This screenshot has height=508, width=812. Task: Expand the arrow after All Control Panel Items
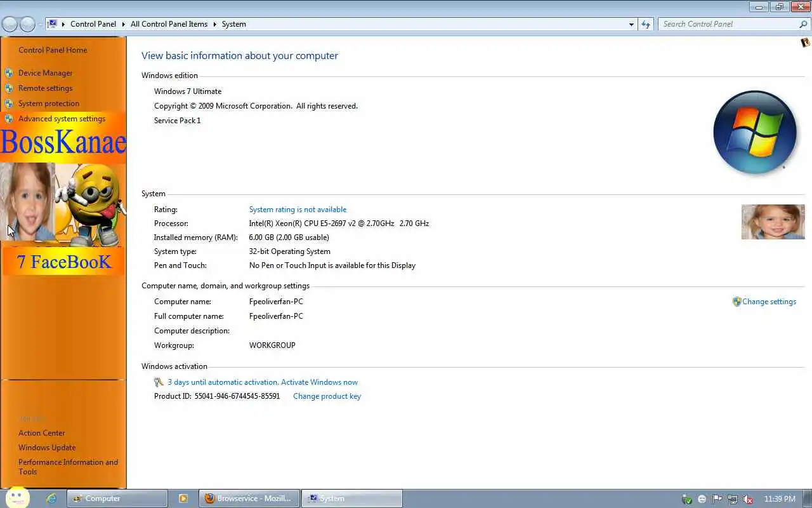[x=215, y=24]
